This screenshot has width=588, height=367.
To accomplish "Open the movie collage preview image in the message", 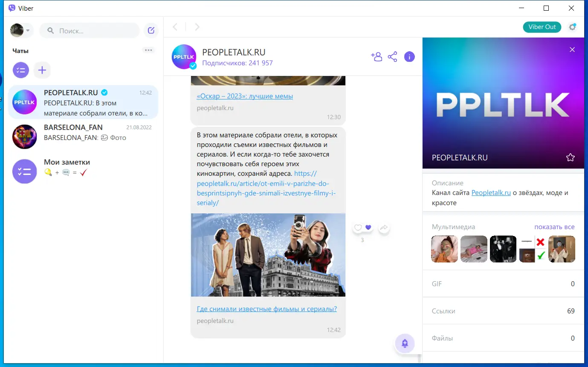I will point(268,255).
